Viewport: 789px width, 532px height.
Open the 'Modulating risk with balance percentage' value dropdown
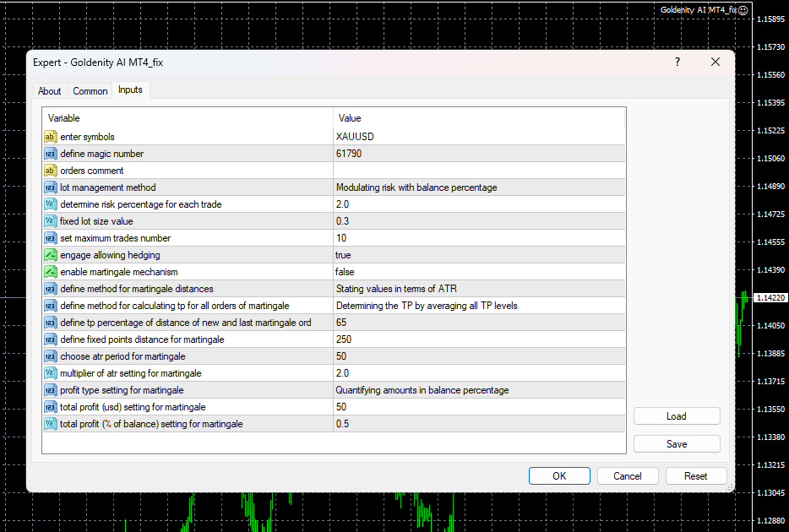pos(479,187)
